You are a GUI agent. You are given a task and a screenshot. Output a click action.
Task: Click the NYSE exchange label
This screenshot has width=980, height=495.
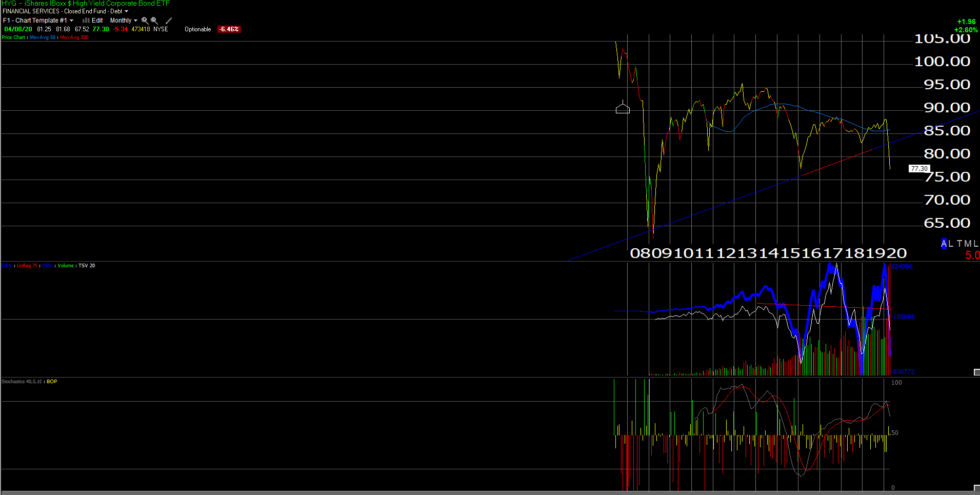pos(161,29)
